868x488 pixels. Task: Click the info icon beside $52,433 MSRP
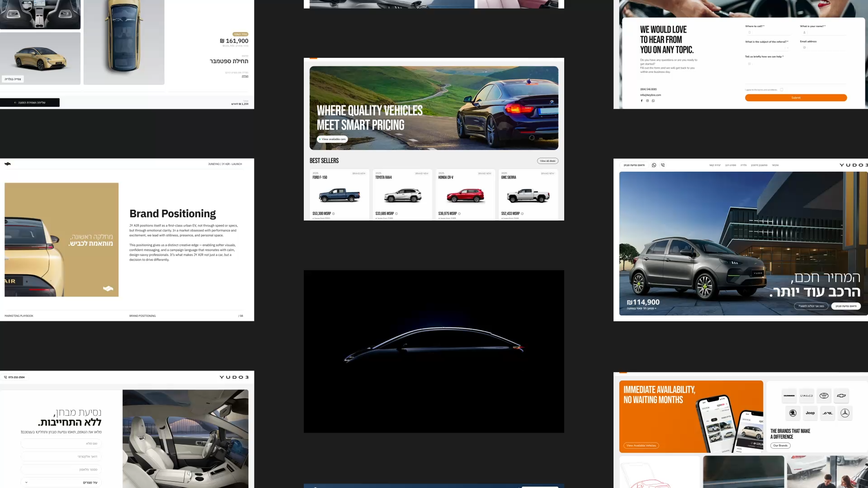pos(522,214)
